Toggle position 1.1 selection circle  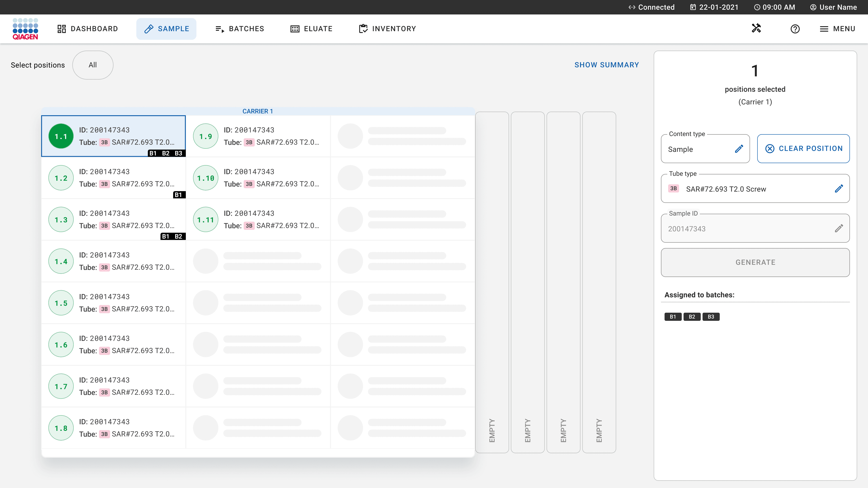(61, 136)
